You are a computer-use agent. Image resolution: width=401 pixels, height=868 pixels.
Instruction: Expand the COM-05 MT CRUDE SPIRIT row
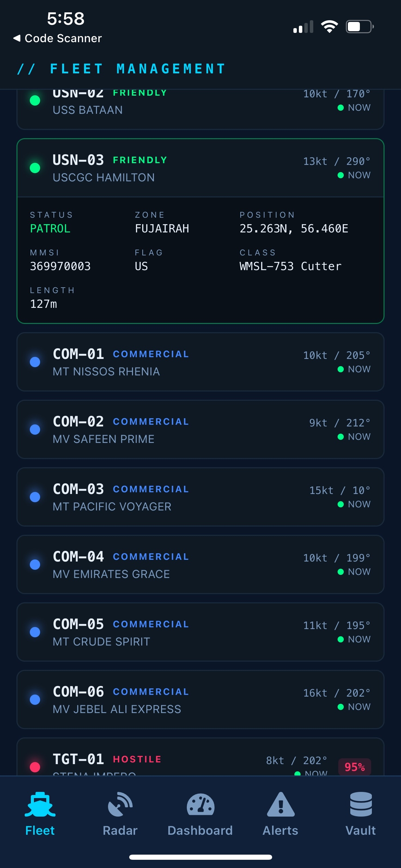coord(200,632)
